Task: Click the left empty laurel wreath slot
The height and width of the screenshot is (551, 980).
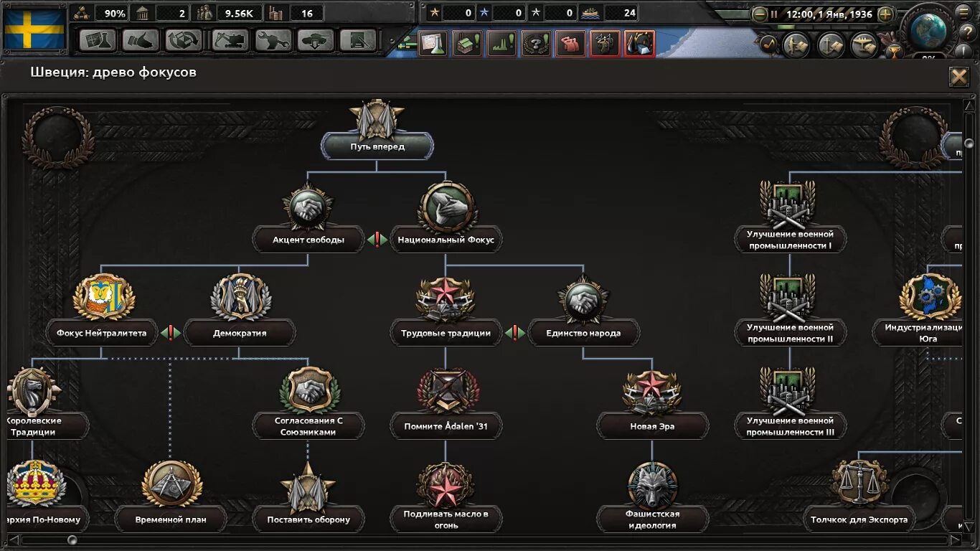Action: coord(58,138)
